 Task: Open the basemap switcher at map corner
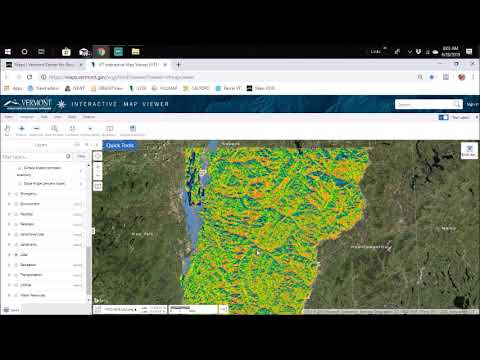pos(469,150)
